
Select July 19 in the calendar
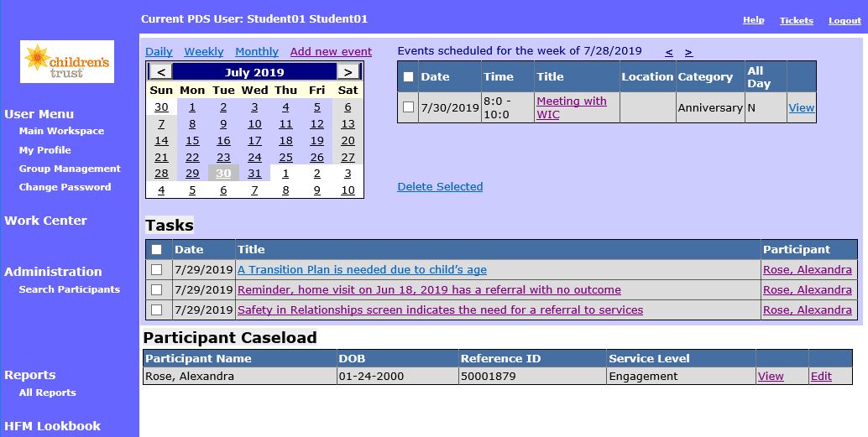[x=316, y=141]
